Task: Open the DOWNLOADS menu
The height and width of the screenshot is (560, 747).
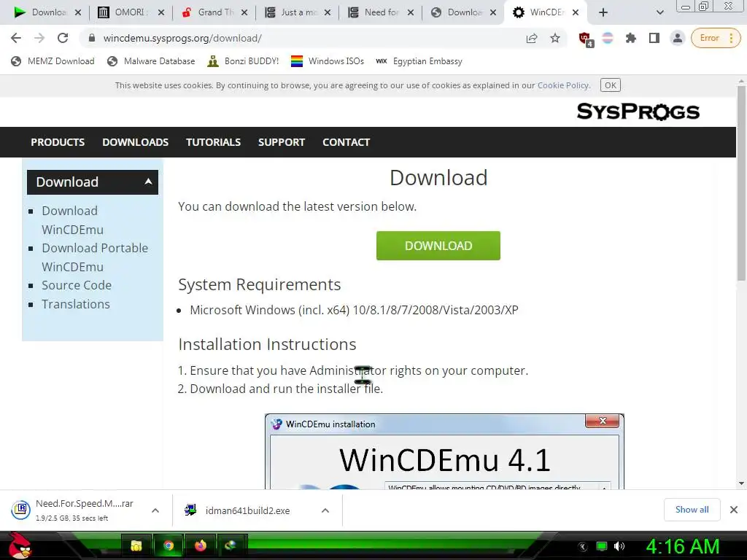Action: point(135,142)
